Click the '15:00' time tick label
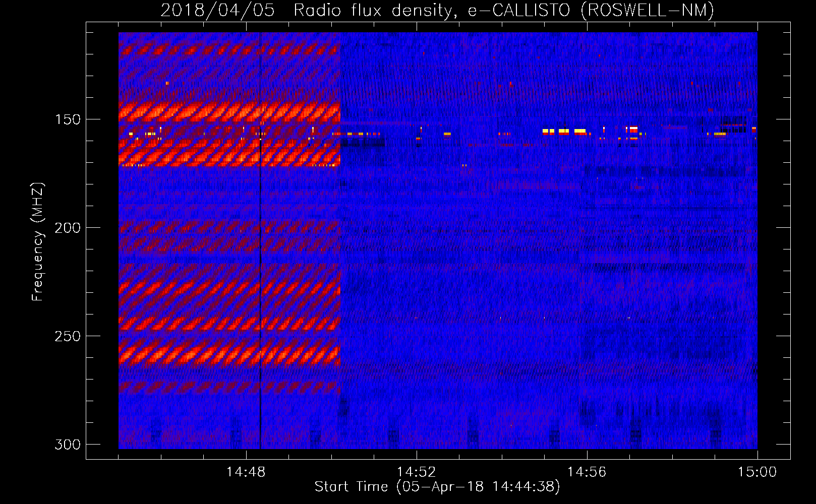 pos(757,472)
